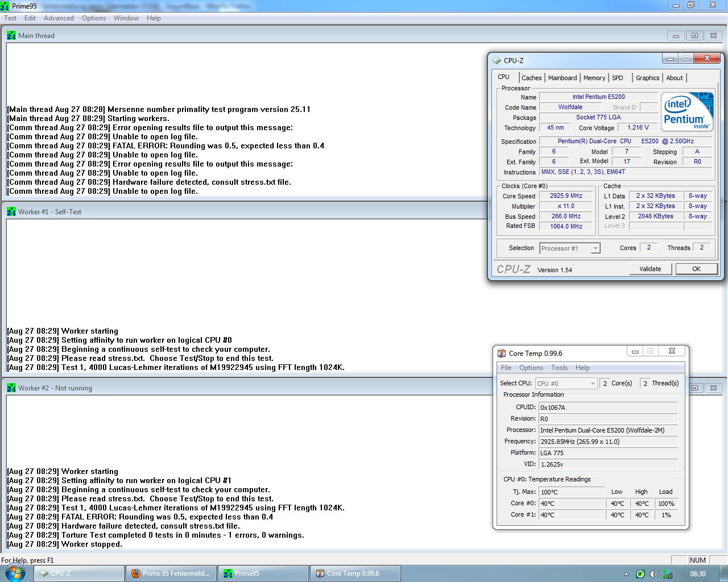Screen dimensions: 728x582
Task: Click the Core #0 load value 100%
Action: tap(666, 504)
